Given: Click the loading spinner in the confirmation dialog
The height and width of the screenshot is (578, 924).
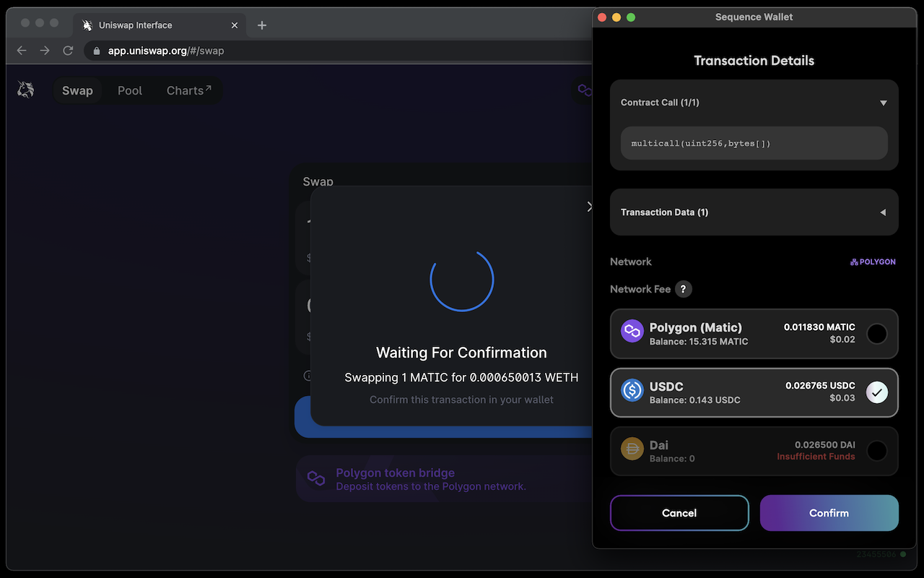Looking at the screenshot, I should (462, 280).
